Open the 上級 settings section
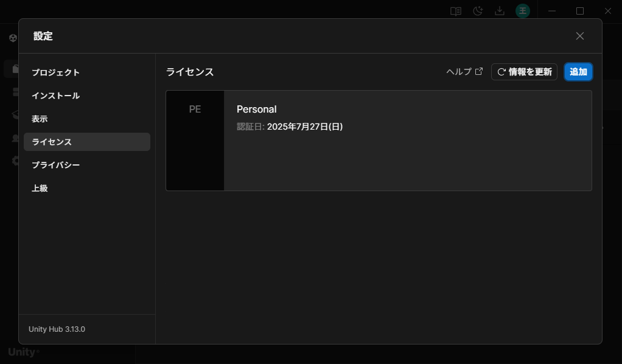Screen dimensions: 622x364 (x=87, y=188)
